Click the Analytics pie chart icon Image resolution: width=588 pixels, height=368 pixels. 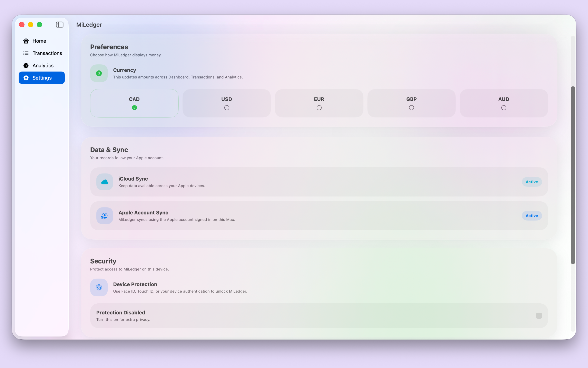[x=26, y=65]
